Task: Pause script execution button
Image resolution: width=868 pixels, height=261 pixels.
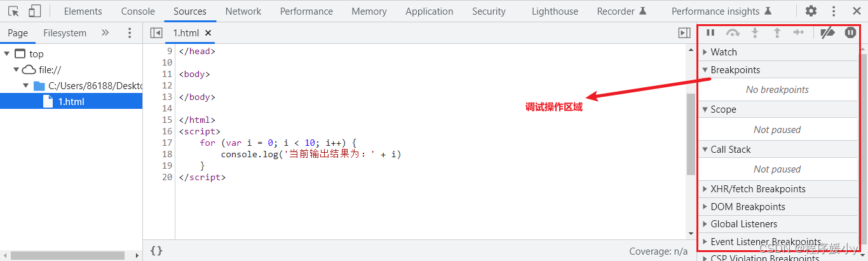Action: [x=711, y=32]
